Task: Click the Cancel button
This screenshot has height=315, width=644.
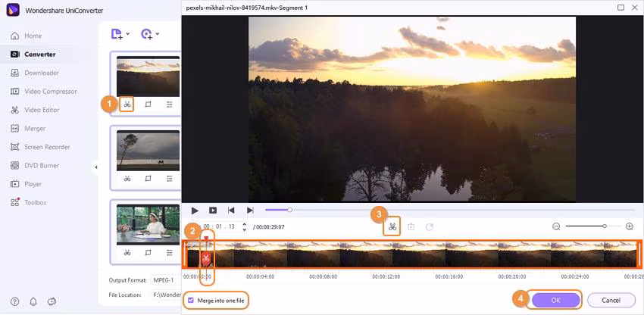Action: pyautogui.click(x=611, y=300)
